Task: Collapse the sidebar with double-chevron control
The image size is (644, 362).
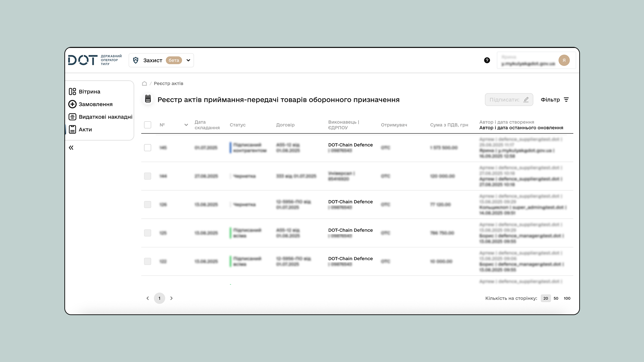Action: pyautogui.click(x=71, y=147)
